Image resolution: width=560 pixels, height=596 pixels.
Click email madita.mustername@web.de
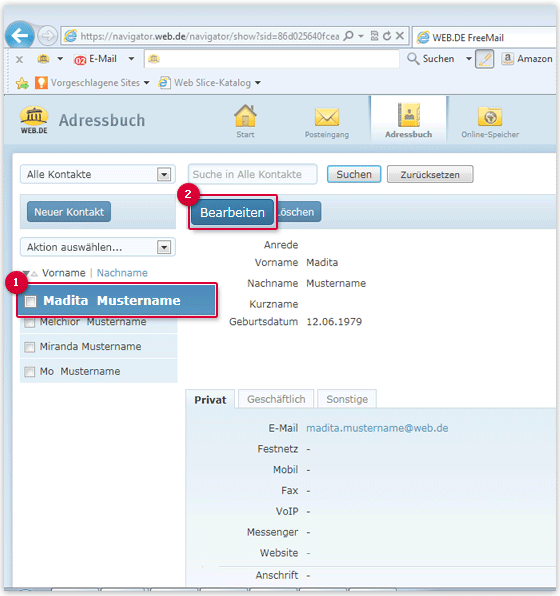tap(377, 428)
